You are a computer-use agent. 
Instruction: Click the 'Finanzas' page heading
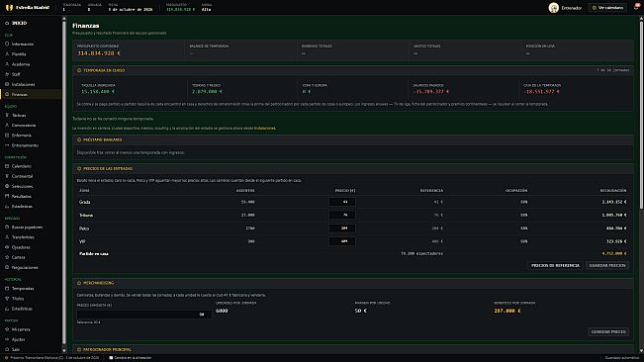tap(85, 26)
